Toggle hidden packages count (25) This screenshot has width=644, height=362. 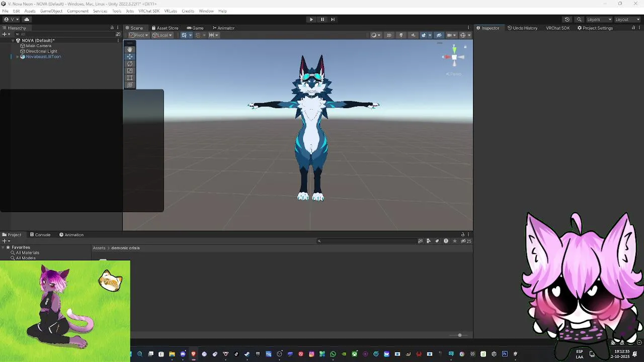click(466, 241)
